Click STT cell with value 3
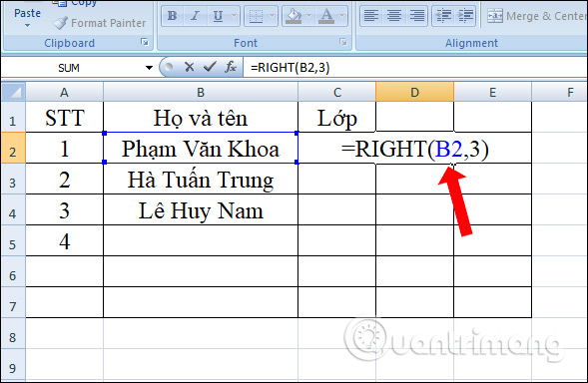This screenshot has height=383, width=588. 65,209
